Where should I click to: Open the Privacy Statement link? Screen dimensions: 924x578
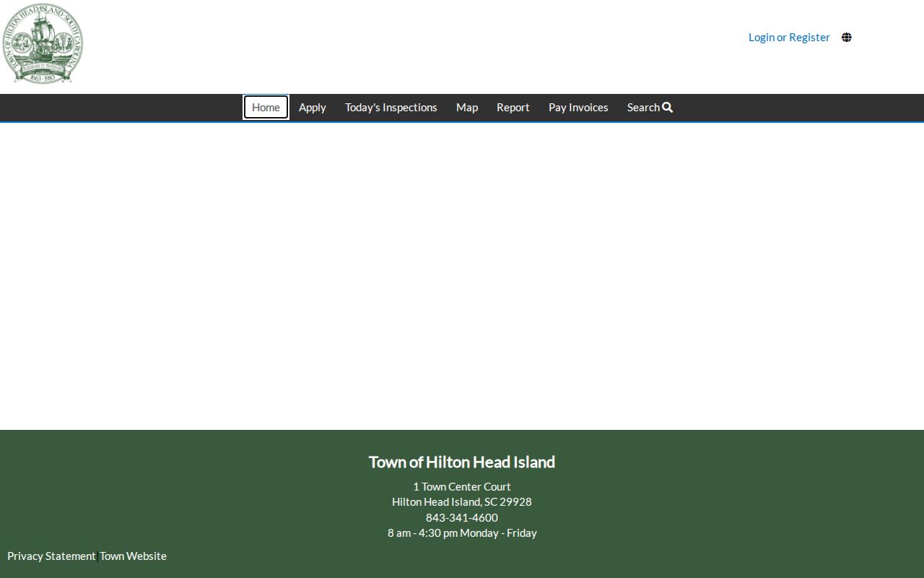[x=51, y=556]
